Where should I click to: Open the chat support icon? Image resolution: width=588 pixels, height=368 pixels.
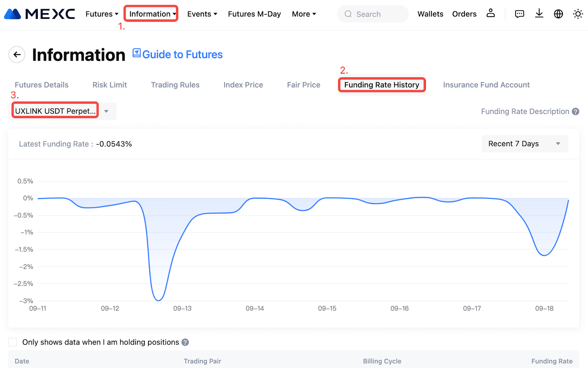pyautogui.click(x=519, y=14)
